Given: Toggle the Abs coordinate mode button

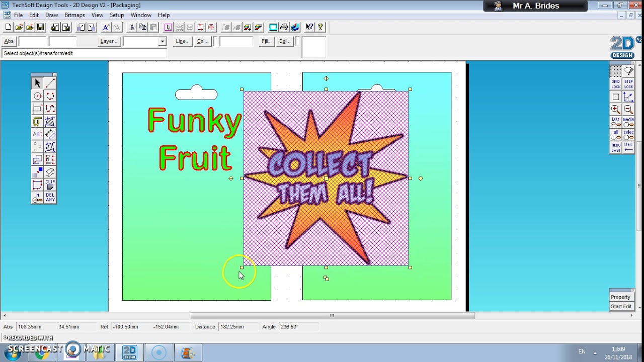Looking at the screenshot, I should 9,41.
